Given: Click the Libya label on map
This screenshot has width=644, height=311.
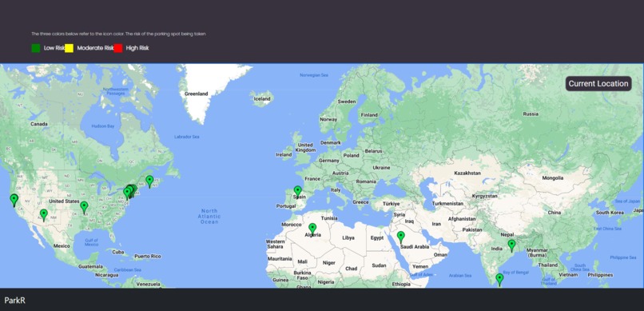Looking at the screenshot, I should 348,238.
